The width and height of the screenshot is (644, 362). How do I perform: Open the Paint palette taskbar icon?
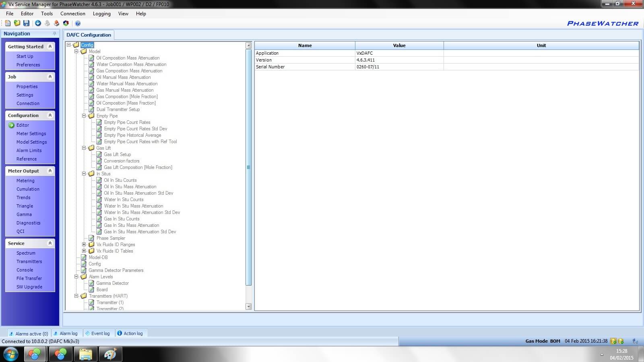tap(110, 354)
